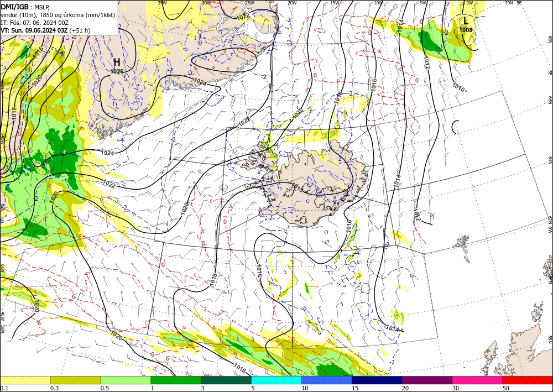Click the legend value 50
The image size is (553, 392).
click(506, 388)
